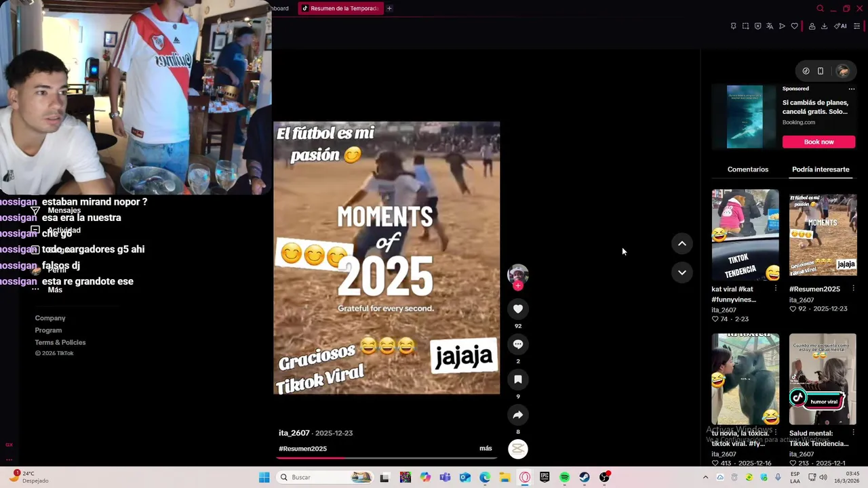Open File Explorer from the taskbar
Image resolution: width=868 pixels, height=488 pixels.
coord(505,477)
